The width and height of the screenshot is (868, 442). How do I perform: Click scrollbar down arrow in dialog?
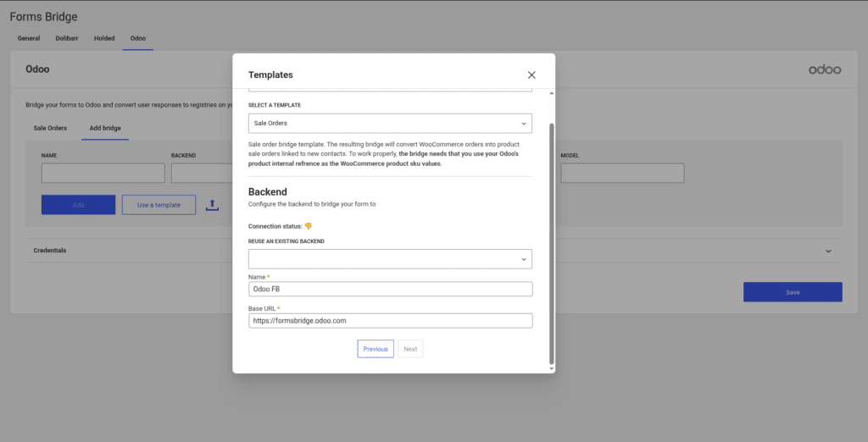tap(551, 368)
